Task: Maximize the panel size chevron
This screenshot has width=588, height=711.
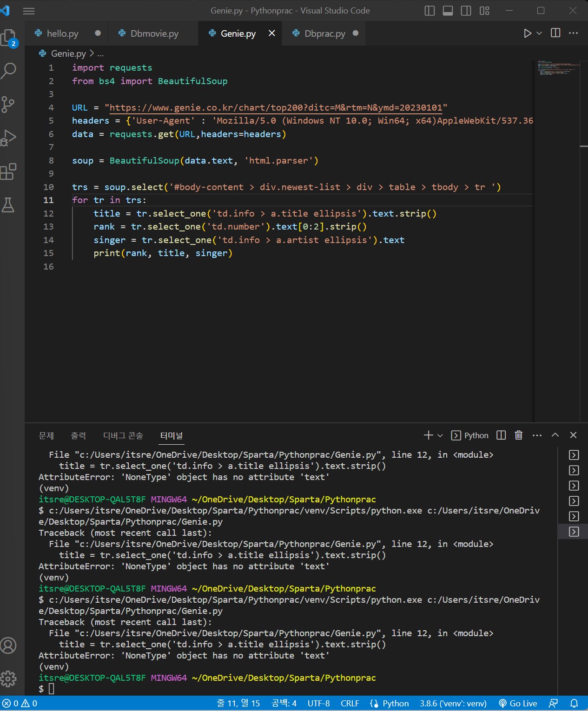Action: (x=555, y=435)
